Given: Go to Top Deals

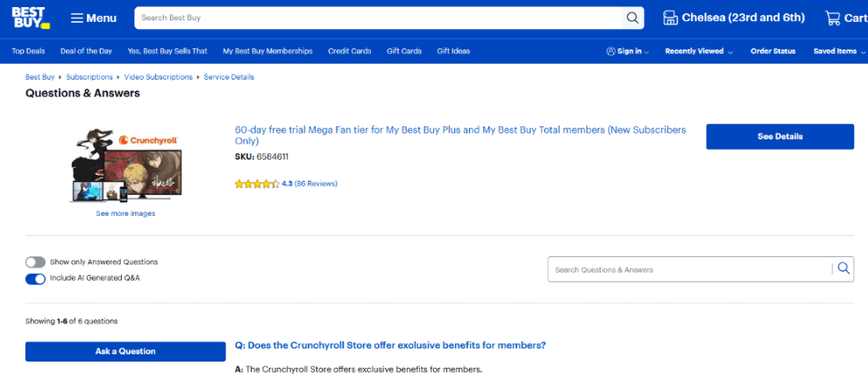Looking at the screenshot, I should click(28, 51).
